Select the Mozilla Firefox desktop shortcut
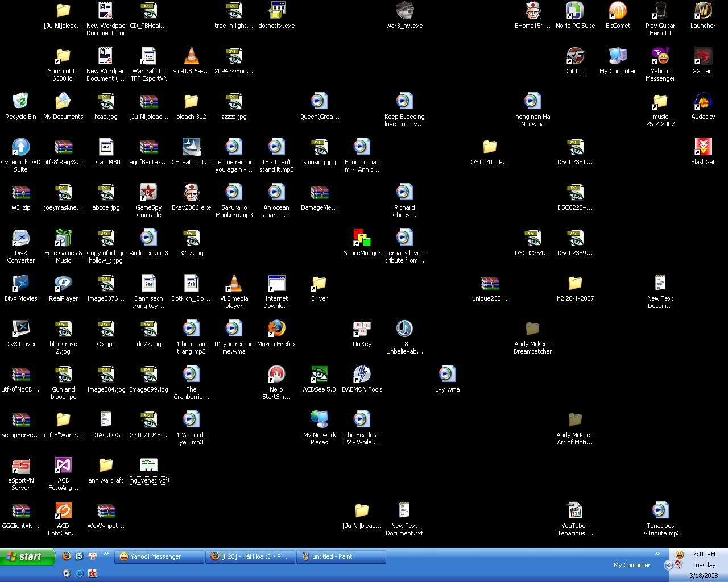The image size is (728, 582). (276, 333)
